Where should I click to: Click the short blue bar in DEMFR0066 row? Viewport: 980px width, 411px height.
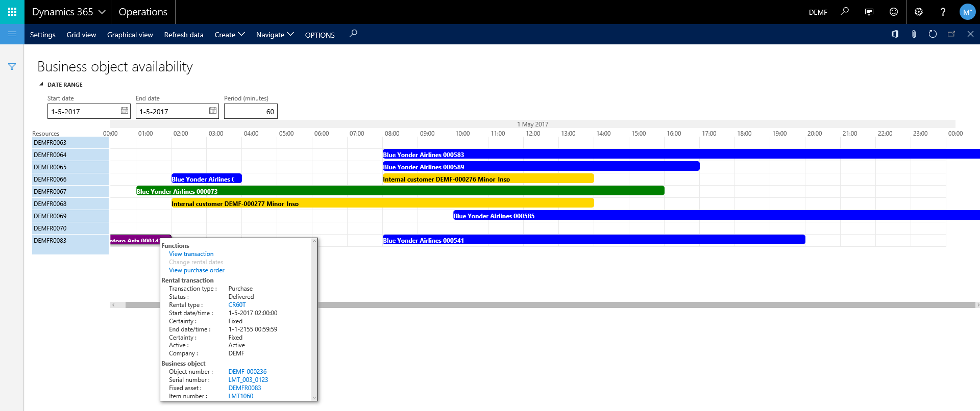(206, 178)
